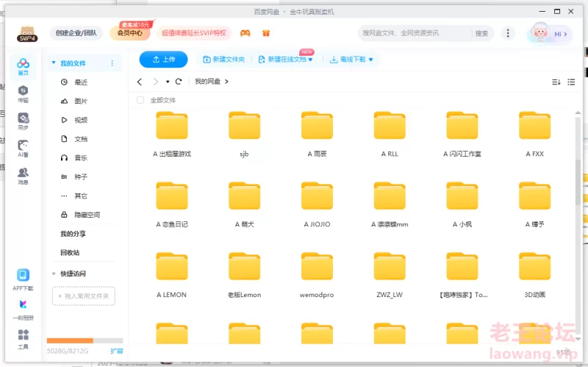Open the Home cloud icon in sidebar
This screenshot has height=367, width=588.
pyautogui.click(x=24, y=67)
